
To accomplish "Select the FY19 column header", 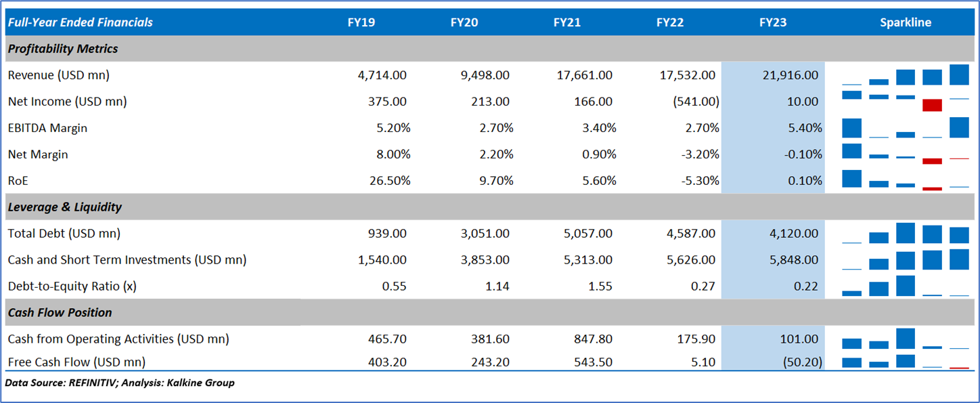I will click(361, 22).
